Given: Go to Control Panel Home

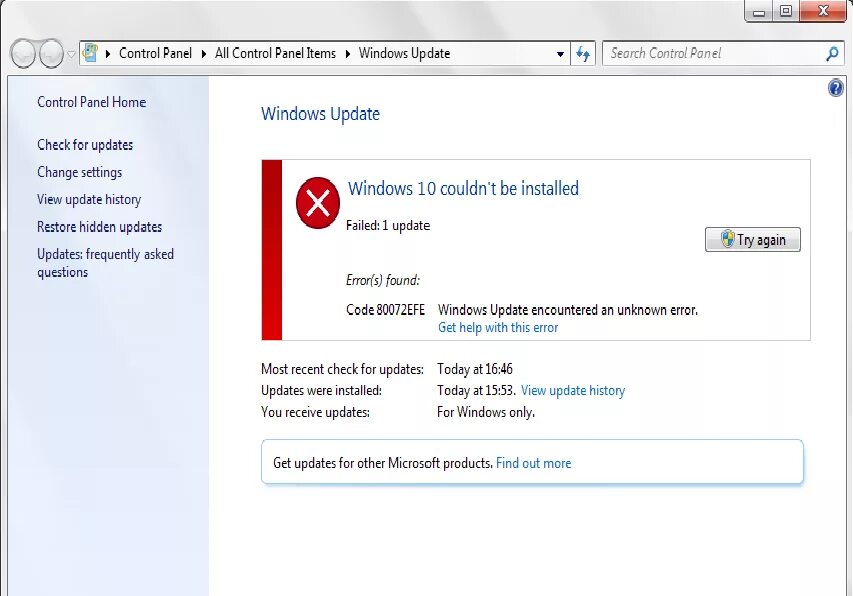Looking at the screenshot, I should coord(91,102).
